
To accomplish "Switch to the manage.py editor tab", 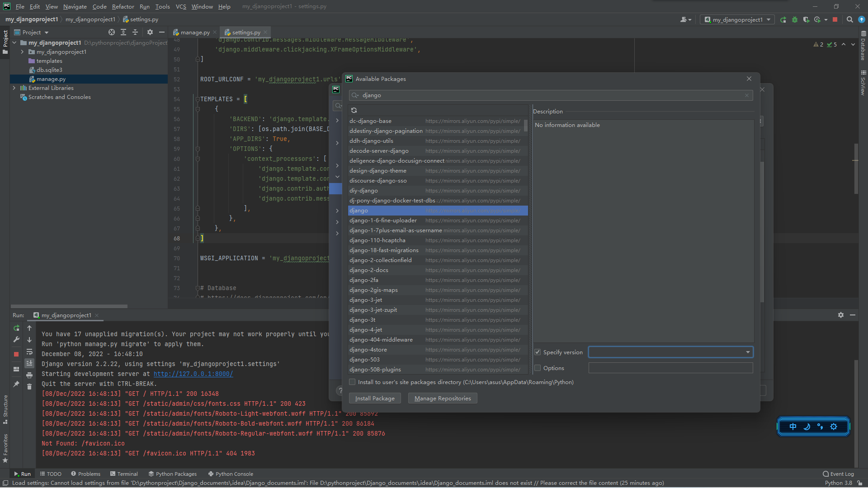I will 195,32.
